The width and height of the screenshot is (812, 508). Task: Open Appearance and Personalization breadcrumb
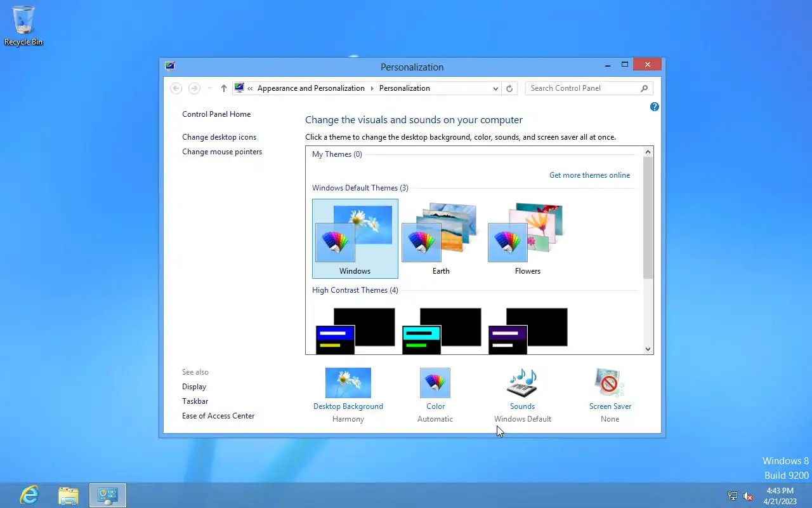(x=311, y=88)
